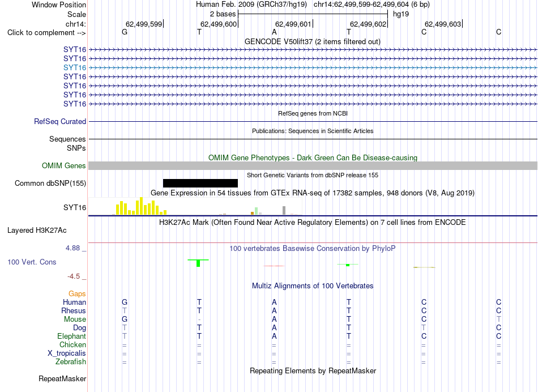The image size is (538, 392).
Task: Click base G in the complement sequence row
Action: (x=125, y=32)
